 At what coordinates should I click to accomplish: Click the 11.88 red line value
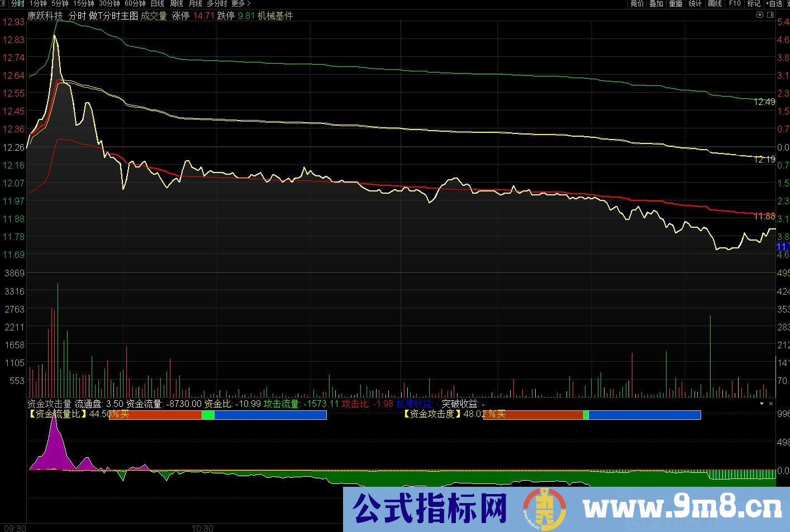(764, 216)
